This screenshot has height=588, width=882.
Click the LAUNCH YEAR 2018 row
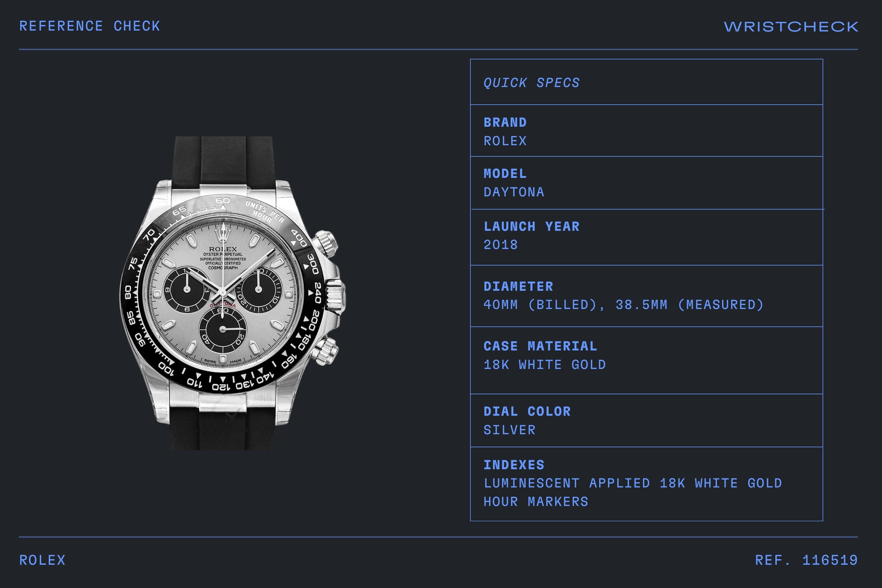647,237
